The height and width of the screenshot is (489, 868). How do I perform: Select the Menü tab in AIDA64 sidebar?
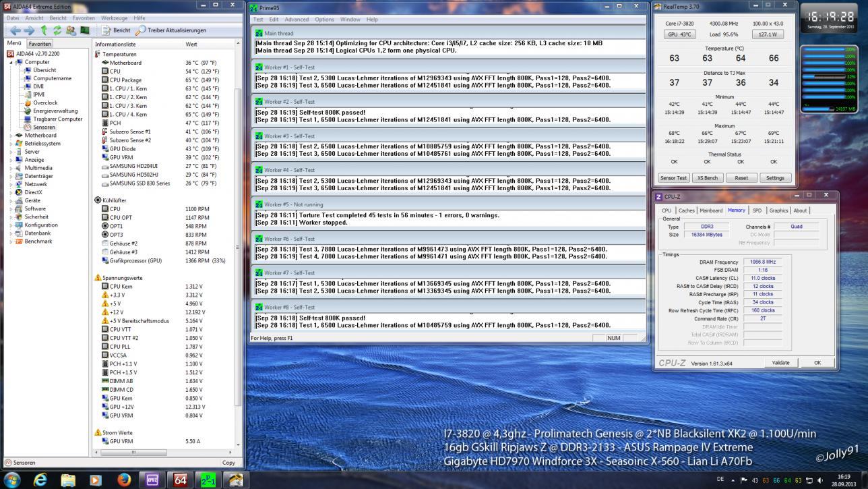click(14, 43)
